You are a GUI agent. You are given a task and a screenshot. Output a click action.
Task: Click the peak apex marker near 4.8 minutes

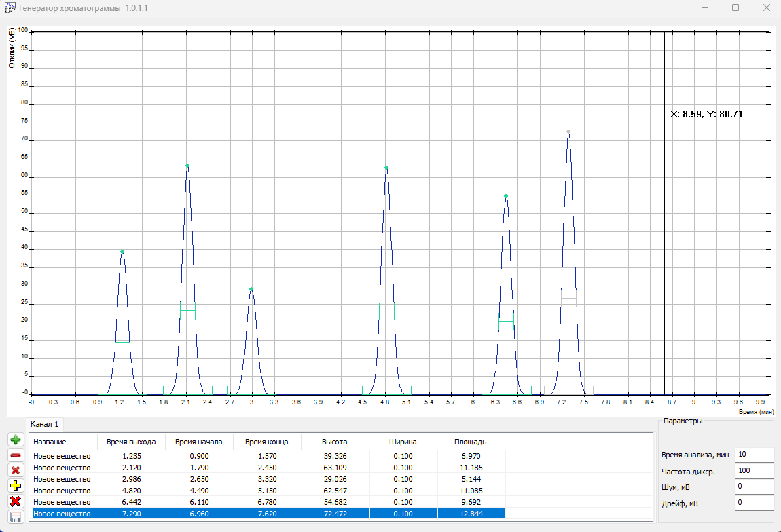click(386, 168)
